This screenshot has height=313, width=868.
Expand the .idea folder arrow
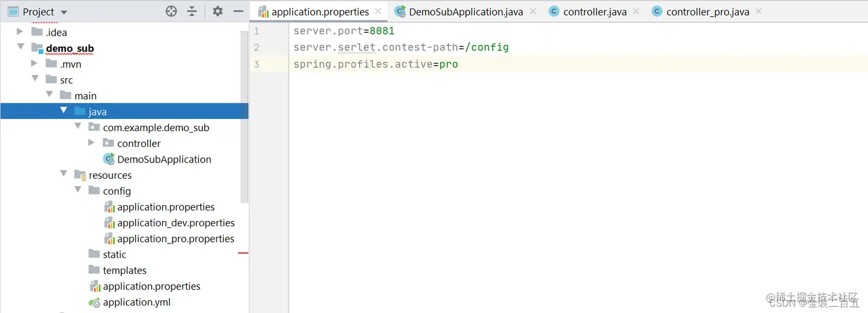20,32
